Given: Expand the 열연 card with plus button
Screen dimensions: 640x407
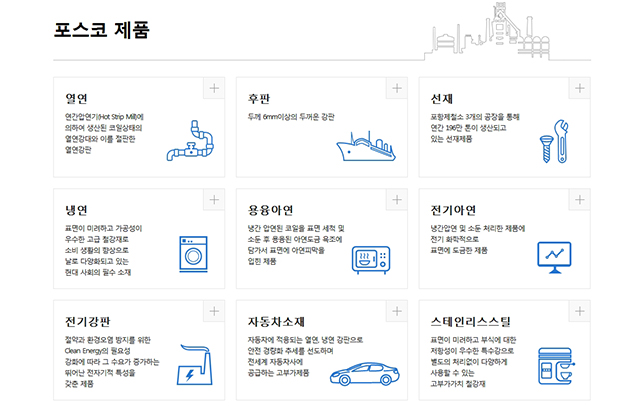Looking at the screenshot, I should pyautogui.click(x=214, y=88).
